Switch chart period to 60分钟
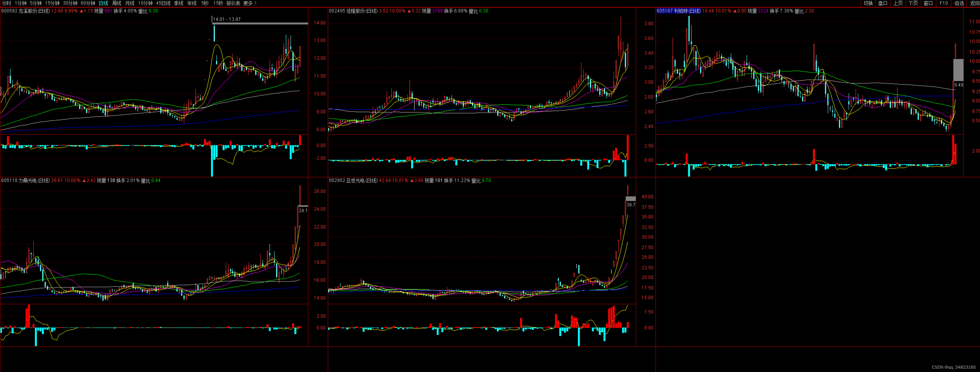The image size is (980, 372). pyautogui.click(x=87, y=3)
